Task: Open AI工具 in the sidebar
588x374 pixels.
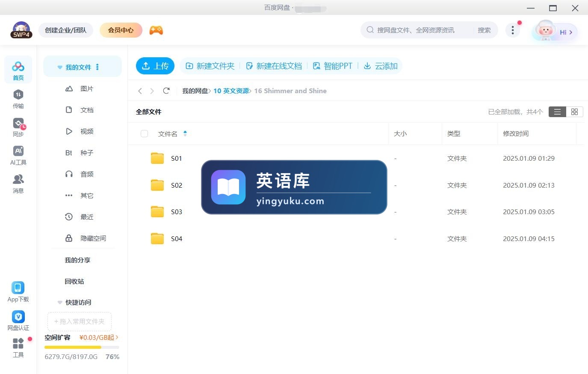Action: click(x=18, y=156)
